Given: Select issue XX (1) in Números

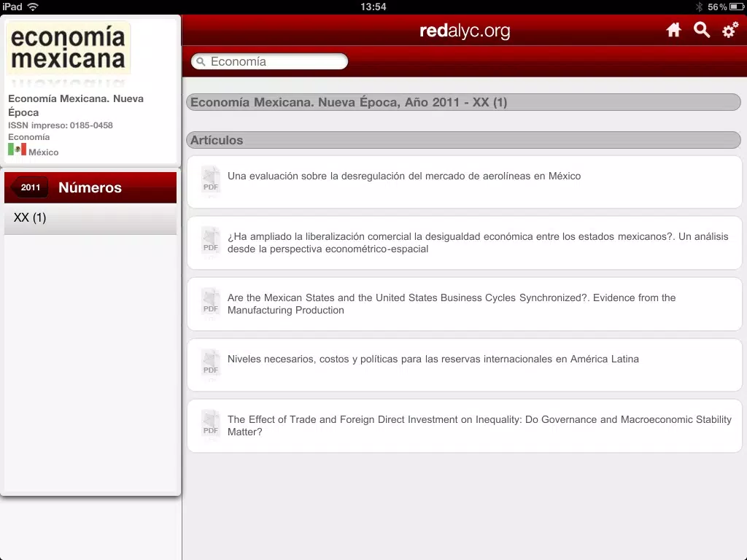Looking at the screenshot, I should pos(90,218).
